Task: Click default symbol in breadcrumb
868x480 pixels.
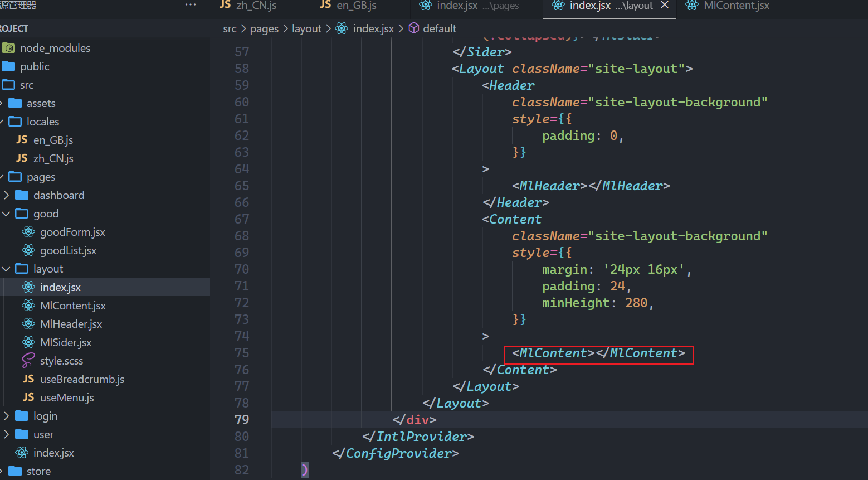Action: click(440, 28)
